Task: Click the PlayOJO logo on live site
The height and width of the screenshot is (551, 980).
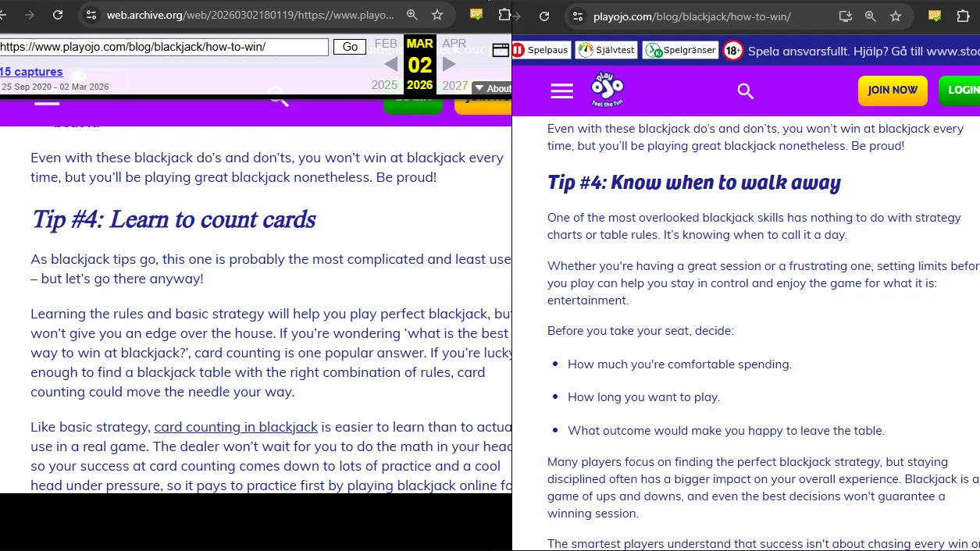Action: coord(608,90)
